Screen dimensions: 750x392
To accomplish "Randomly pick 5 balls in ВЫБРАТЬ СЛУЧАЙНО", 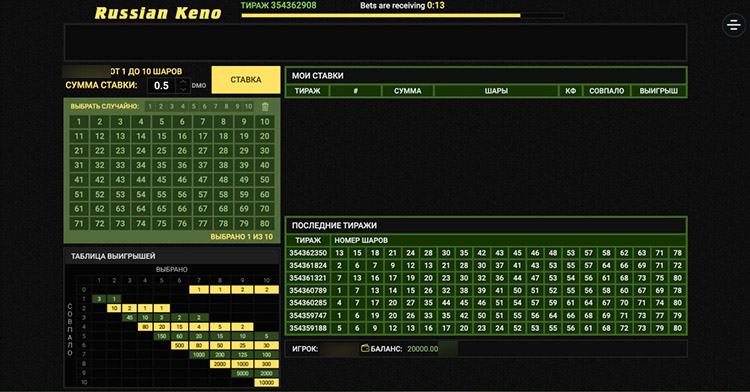I will point(194,106).
